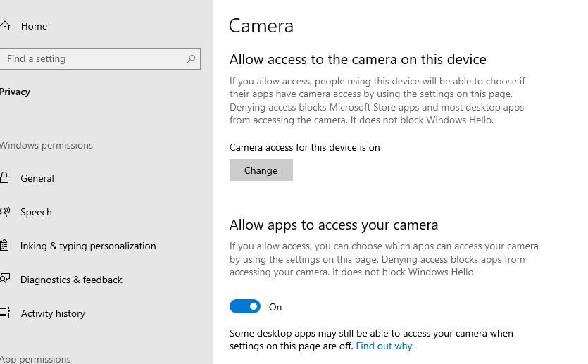The height and width of the screenshot is (364, 588).
Task: Select Diagnostics & feedback
Action: [x=71, y=280]
